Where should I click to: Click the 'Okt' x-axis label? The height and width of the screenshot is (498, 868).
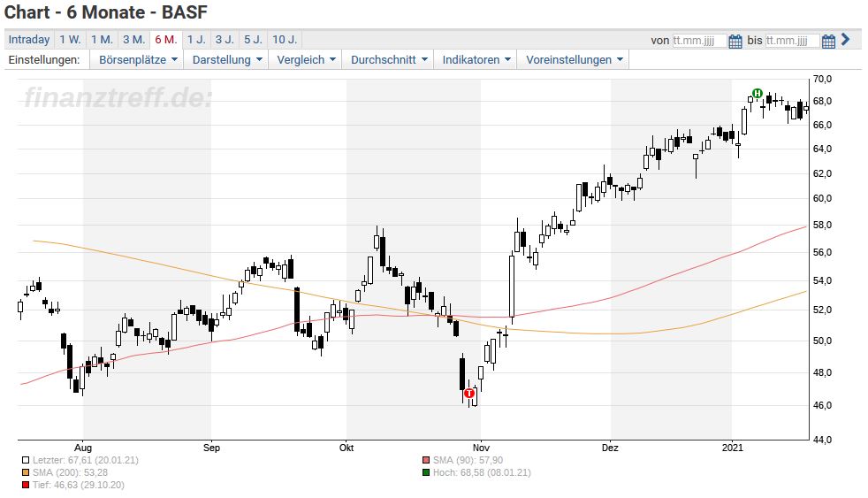[346, 448]
